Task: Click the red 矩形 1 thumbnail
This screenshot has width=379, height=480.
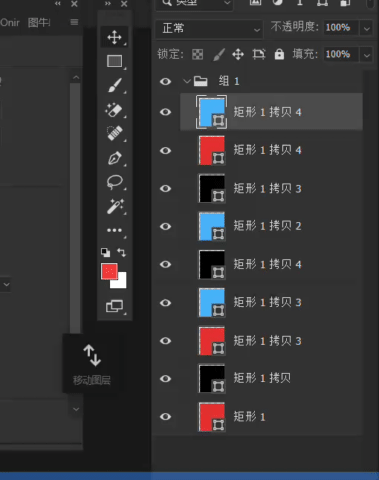Action: [x=212, y=417]
